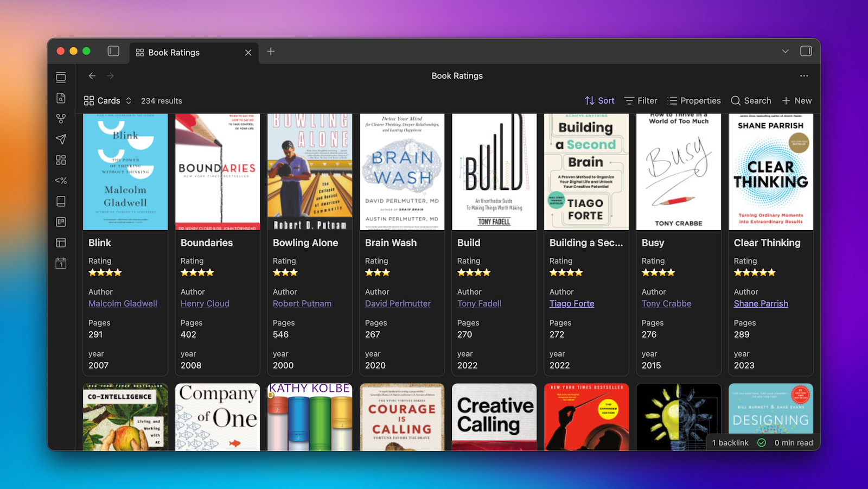Open the more options ellipsis menu

pos(804,76)
